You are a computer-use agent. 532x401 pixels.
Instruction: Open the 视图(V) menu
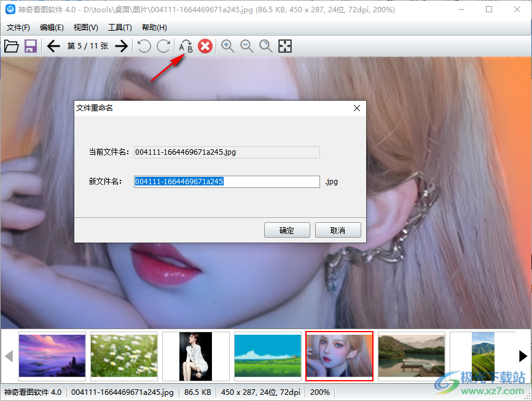point(85,28)
